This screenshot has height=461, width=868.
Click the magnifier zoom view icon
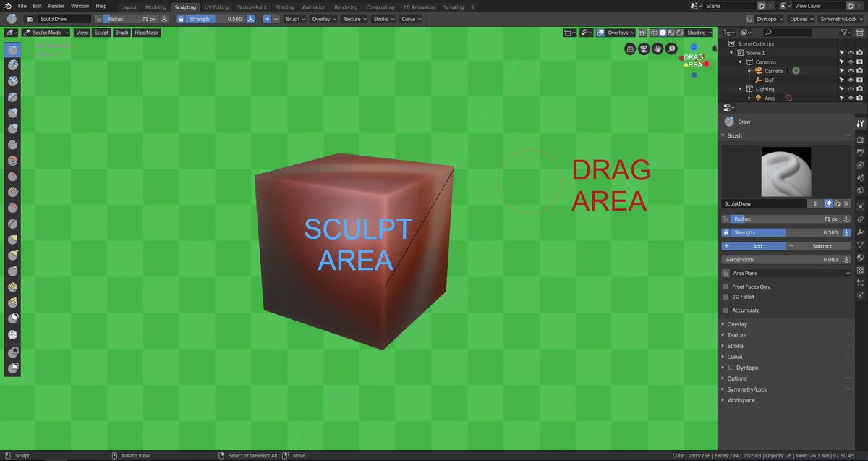(672, 48)
